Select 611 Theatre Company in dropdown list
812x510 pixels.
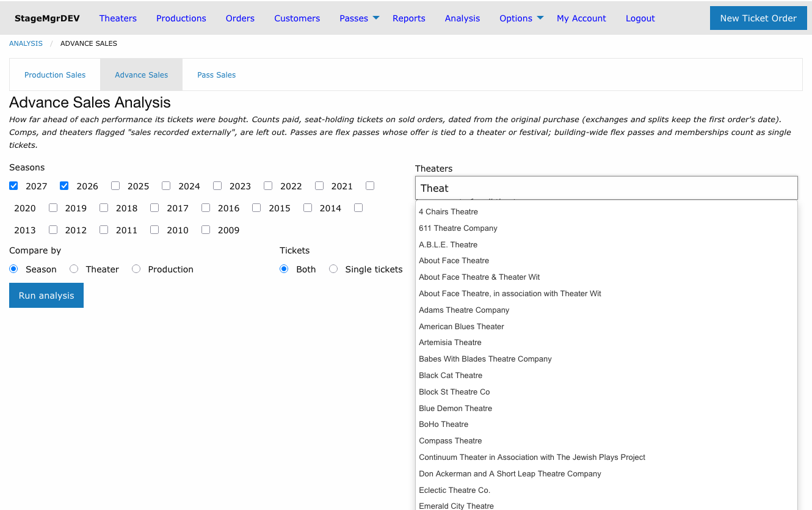click(x=606, y=228)
